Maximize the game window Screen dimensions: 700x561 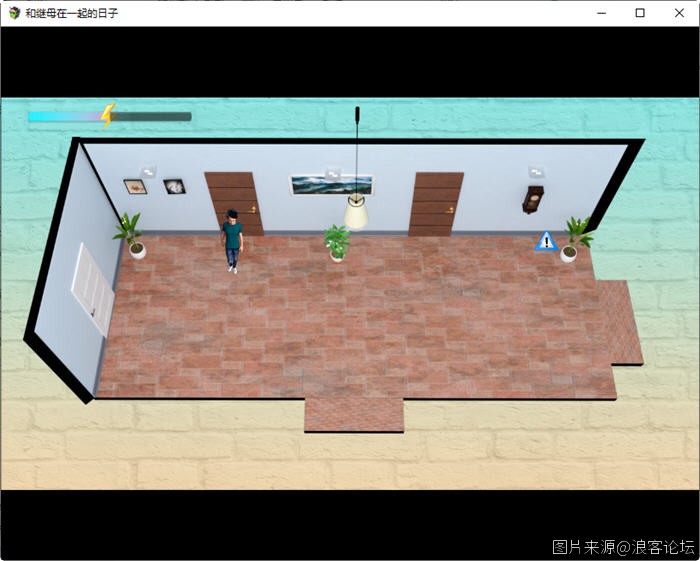point(640,13)
